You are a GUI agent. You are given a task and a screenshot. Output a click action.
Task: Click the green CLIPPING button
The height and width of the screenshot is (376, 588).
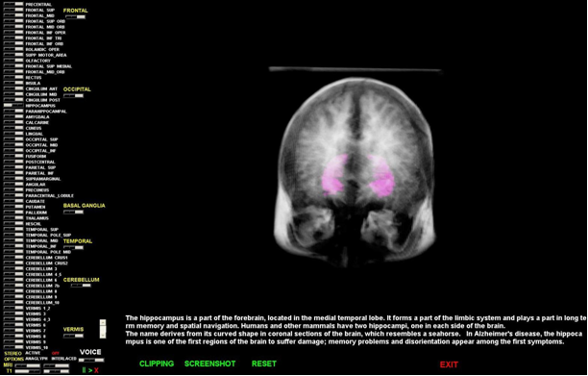pos(157,363)
